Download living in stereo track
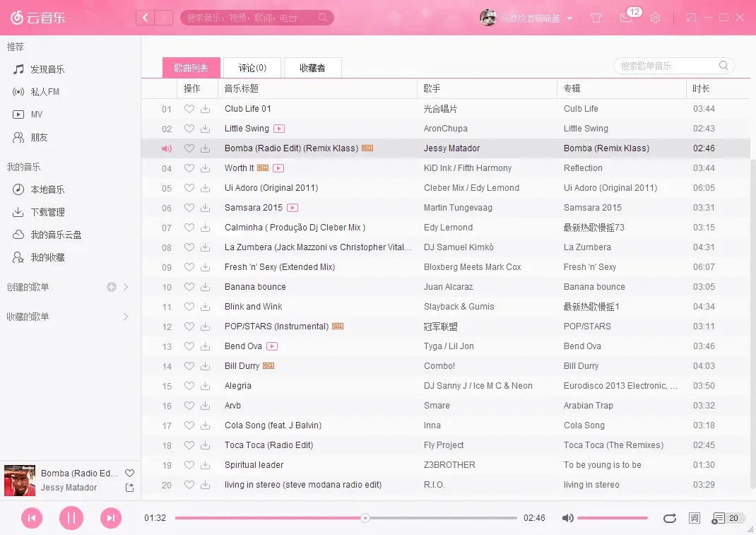Screen dimensions: 756x535 (x=206, y=484)
